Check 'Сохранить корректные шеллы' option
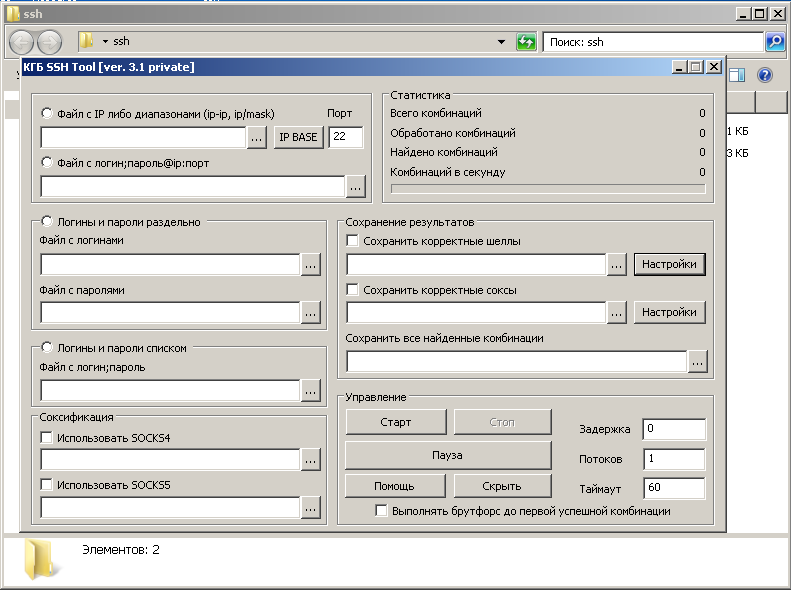791x590 pixels. coord(352,241)
